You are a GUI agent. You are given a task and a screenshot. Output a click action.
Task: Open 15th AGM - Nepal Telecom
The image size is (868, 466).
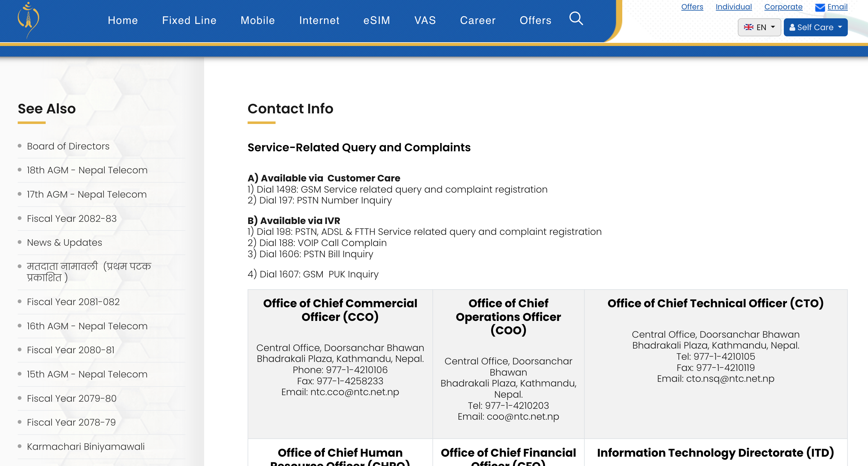[87, 374]
